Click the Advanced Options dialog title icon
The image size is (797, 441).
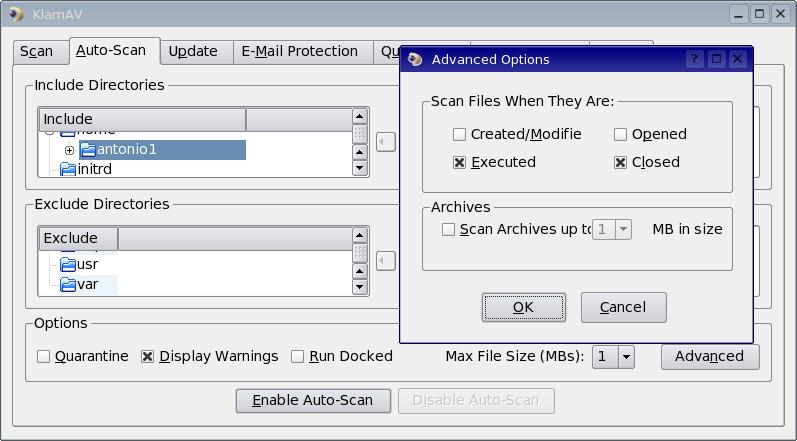(415, 59)
